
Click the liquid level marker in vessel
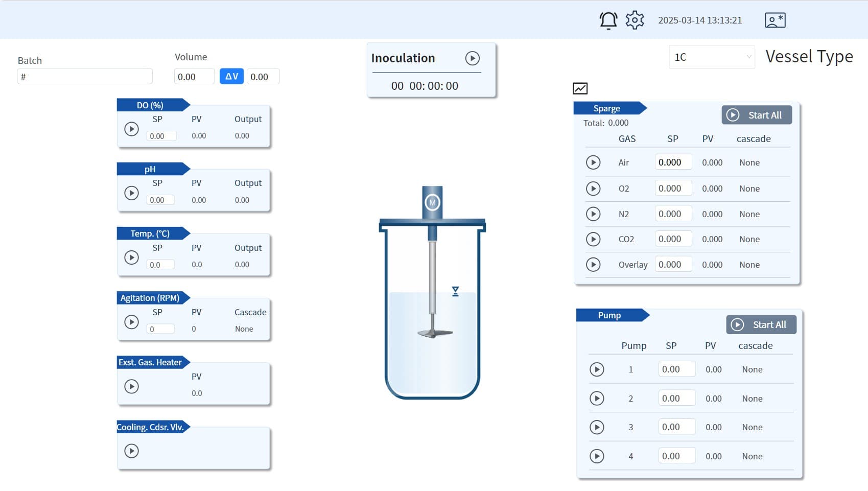point(455,291)
